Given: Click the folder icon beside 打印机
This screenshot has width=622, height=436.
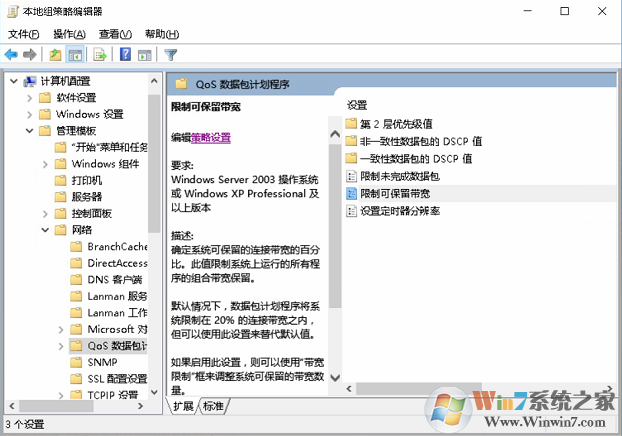Looking at the screenshot, I should [x=60, y=181].
